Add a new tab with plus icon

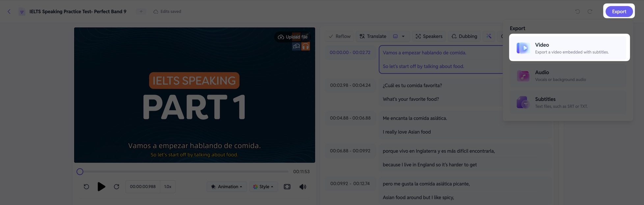pyautogui.click(x=141, y=12)
